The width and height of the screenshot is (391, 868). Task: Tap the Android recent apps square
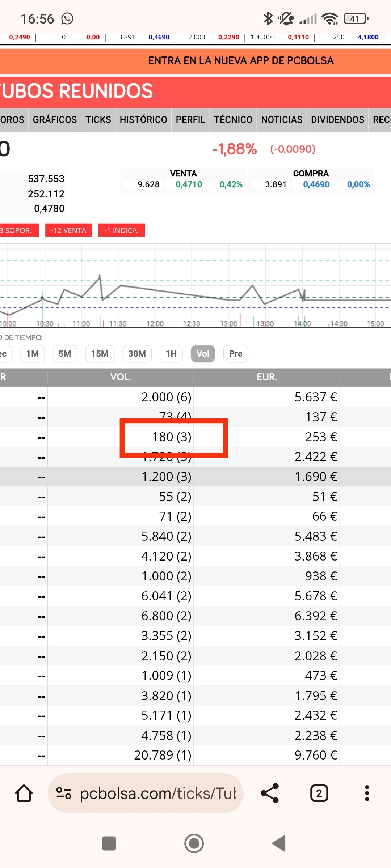click(x=109, y=843)
